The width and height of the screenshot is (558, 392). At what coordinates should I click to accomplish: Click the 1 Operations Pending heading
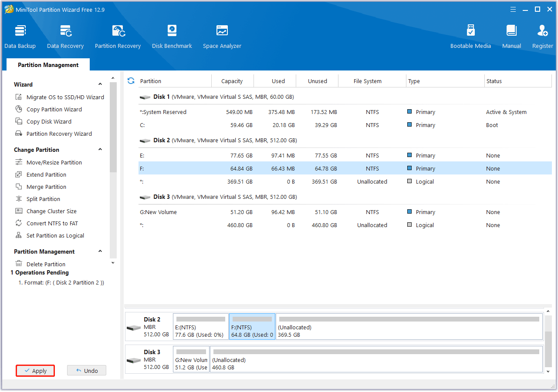[40, 272]
